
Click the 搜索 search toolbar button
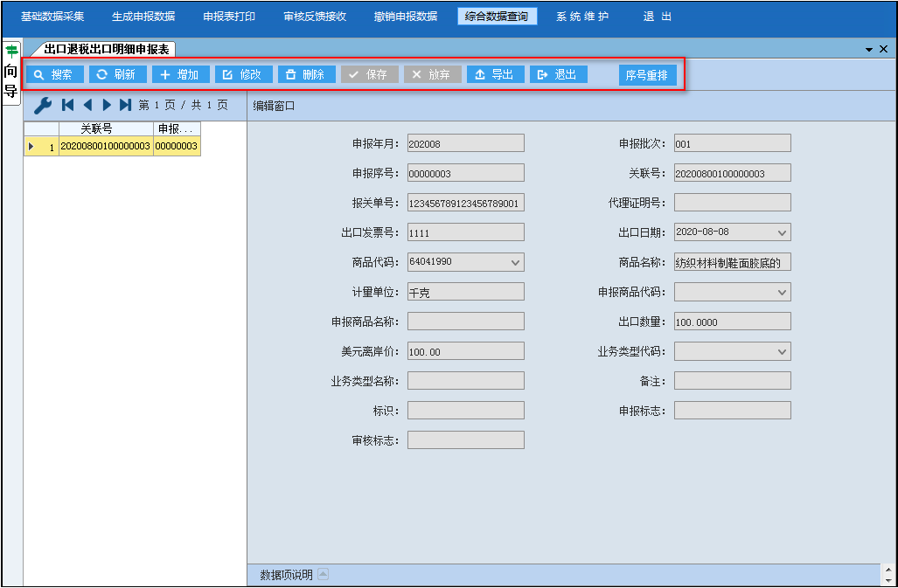54,75
